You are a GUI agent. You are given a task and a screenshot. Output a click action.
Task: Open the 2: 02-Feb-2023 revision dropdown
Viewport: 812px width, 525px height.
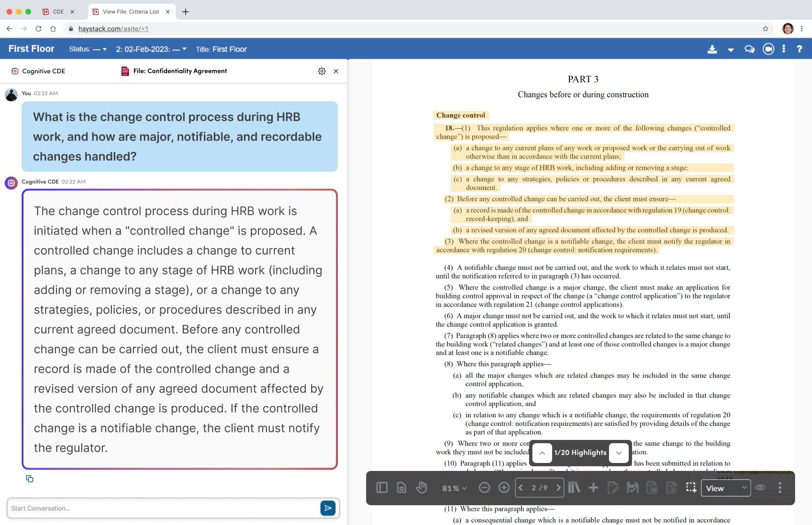pos(151,49)
